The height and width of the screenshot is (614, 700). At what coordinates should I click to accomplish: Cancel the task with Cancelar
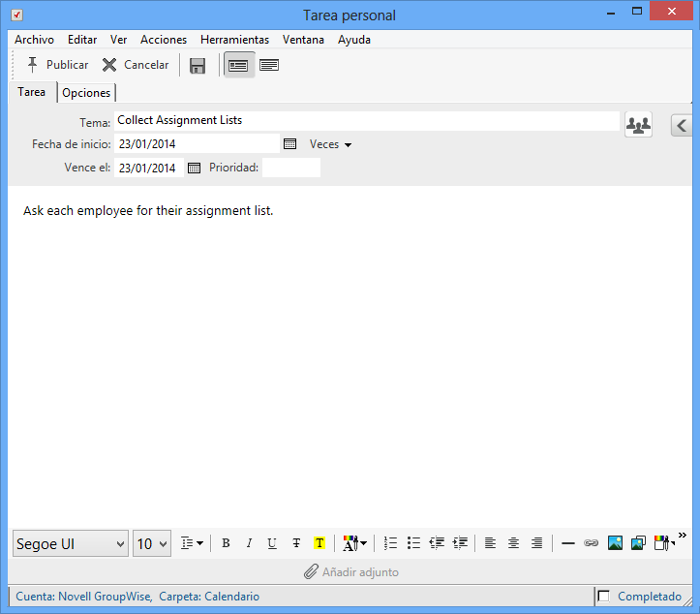pyautogui.click(x=136, y=65)
